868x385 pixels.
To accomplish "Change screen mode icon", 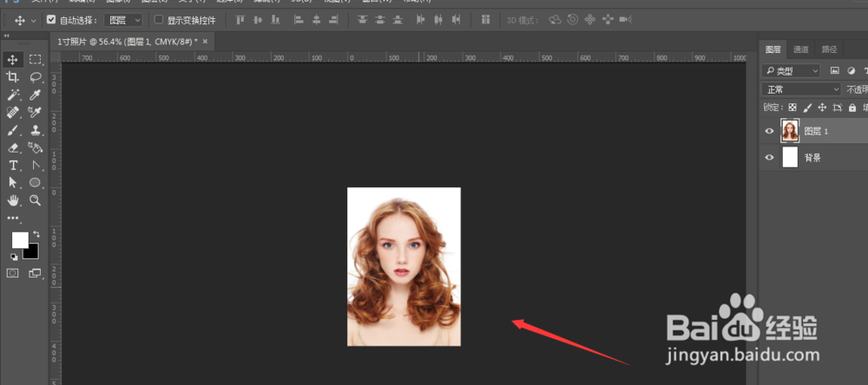I will pos(36,272).
